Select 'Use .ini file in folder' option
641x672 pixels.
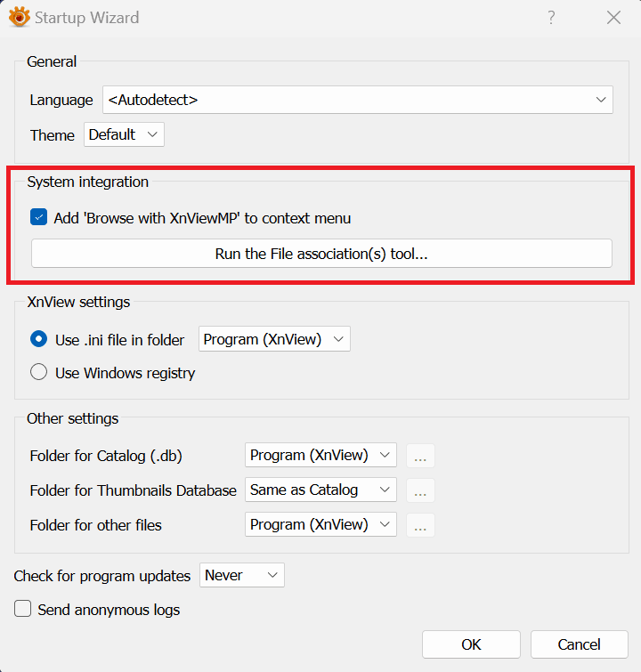click(x=39, y=339)
